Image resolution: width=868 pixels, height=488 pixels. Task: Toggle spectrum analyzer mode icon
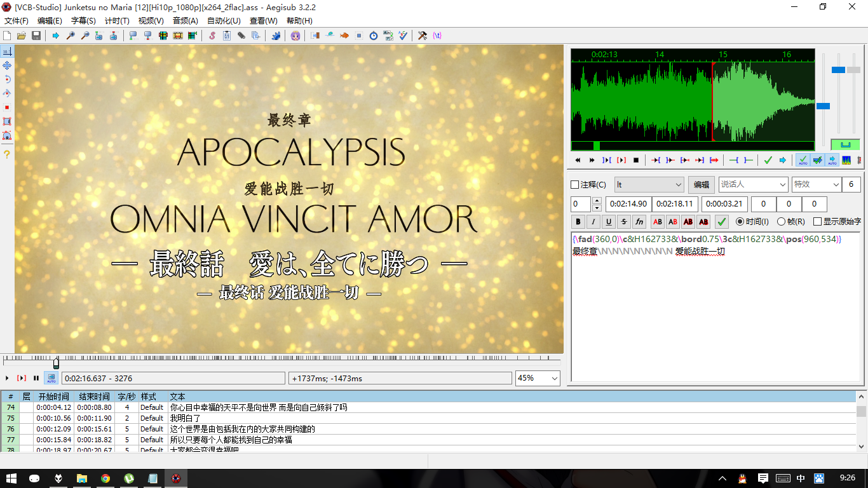846,160
